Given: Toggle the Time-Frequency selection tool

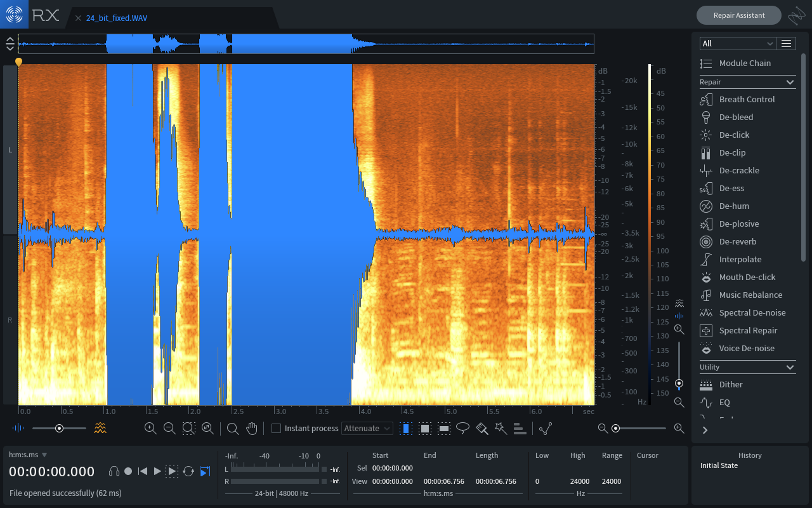Looking at the screenshot, I should coord(425,429).
